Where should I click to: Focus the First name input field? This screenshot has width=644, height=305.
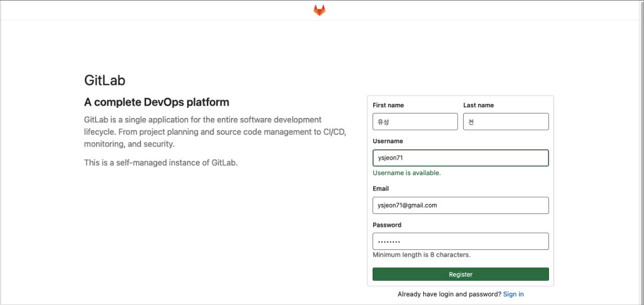coord(415,121)
